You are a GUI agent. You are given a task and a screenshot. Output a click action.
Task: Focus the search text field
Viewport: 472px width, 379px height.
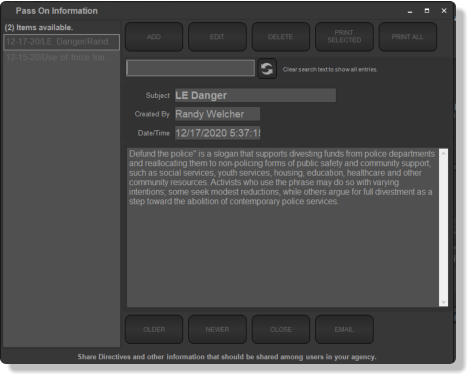pyautogui.click(x=191, y=68)
